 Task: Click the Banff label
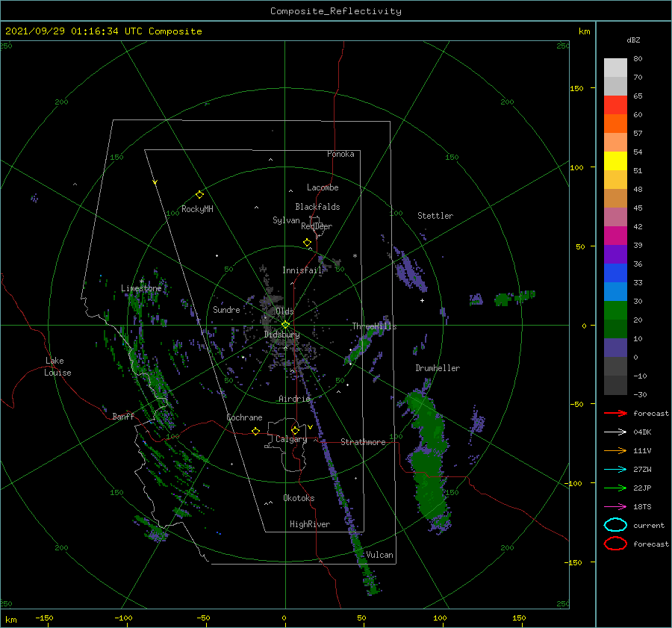point(123,416)
